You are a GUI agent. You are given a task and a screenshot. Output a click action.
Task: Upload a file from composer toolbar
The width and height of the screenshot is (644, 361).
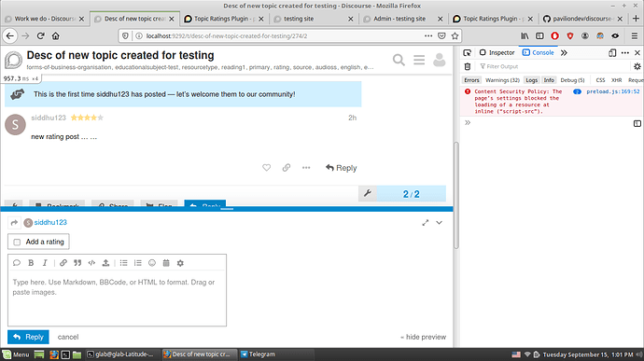105,263
